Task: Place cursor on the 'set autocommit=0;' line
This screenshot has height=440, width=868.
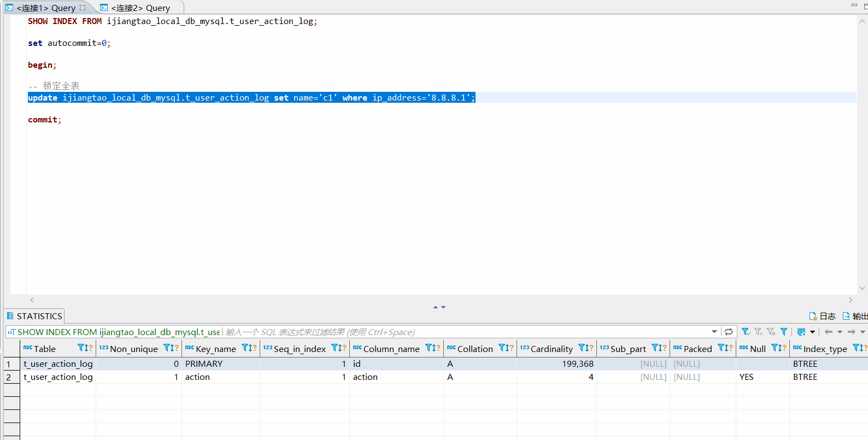Action: pyautogui.click(x=69, y=43)
